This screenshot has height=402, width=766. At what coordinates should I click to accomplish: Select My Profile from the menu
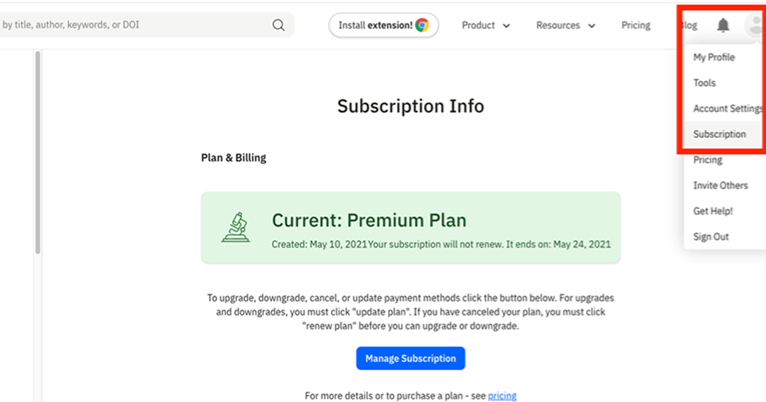pos(714,58)
